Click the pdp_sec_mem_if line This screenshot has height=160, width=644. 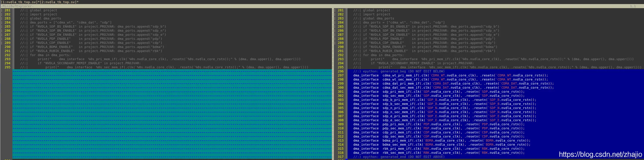439,128
